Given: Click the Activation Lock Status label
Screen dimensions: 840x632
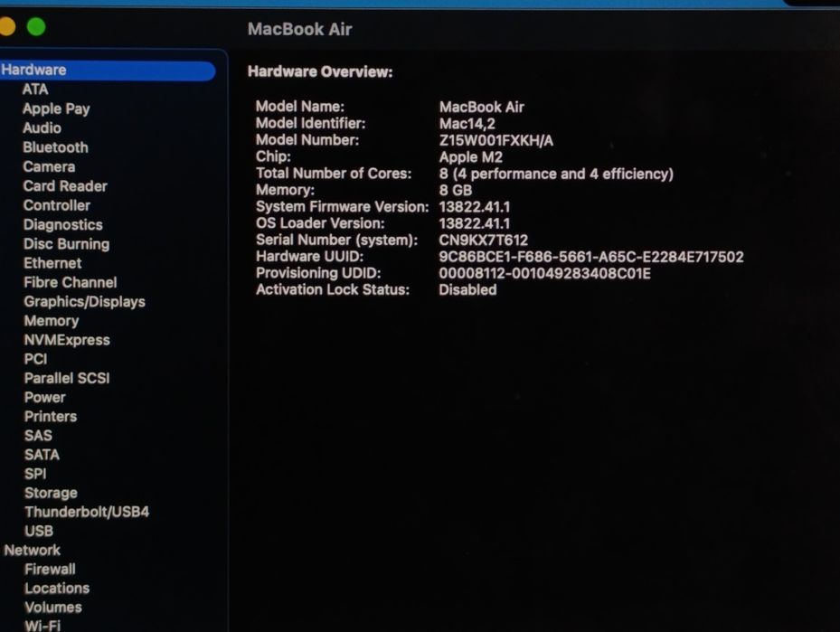Looking at the screenshot, I should click(x=333, y=289).
